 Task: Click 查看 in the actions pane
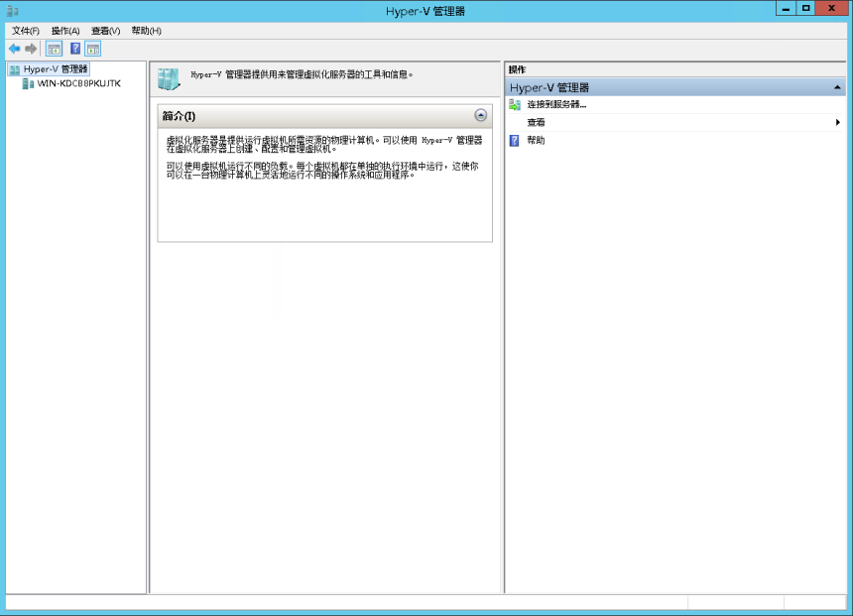coord(536,122)
